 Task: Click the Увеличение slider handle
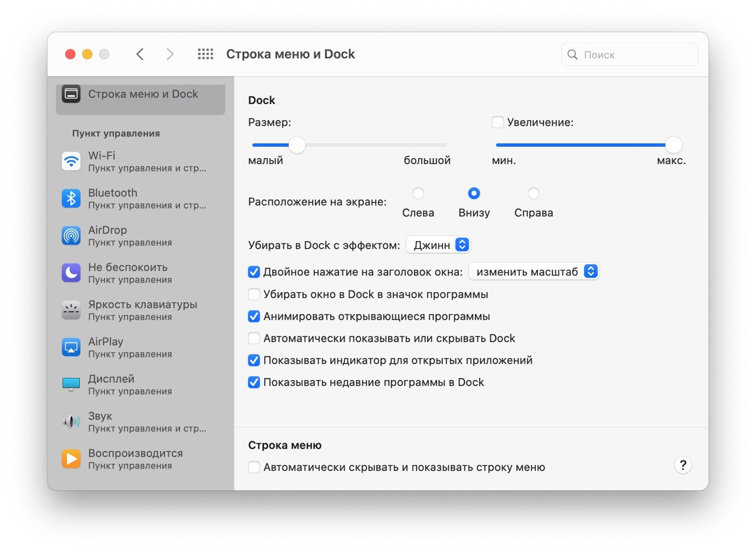pos(674,145)
